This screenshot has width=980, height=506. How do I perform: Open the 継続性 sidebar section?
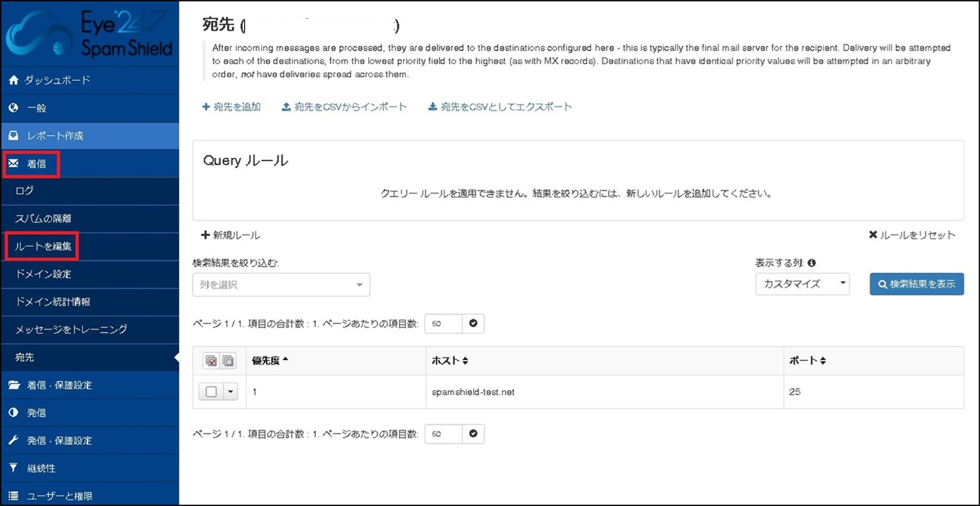coord(89,468)
